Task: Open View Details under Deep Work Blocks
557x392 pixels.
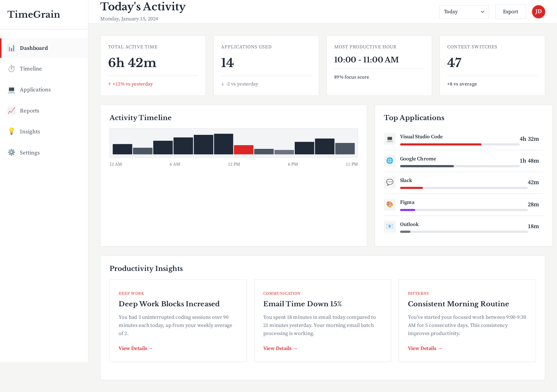Action: 135,348
